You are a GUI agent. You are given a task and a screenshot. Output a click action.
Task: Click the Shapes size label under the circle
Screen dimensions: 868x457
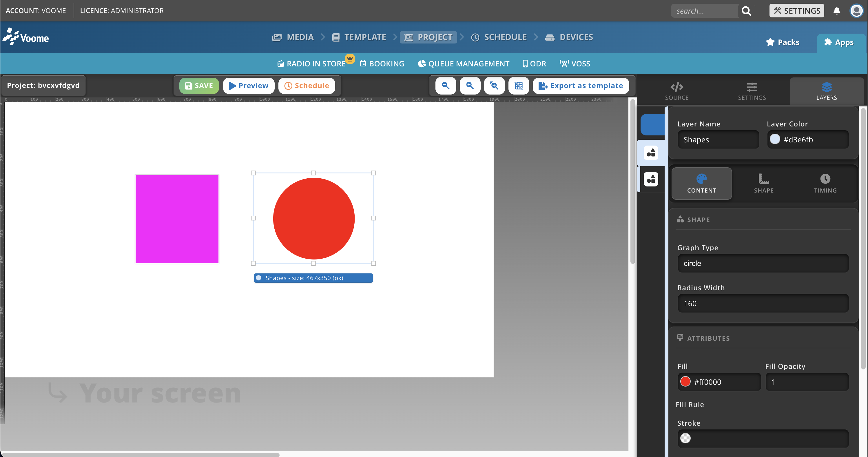click(313, 278)
